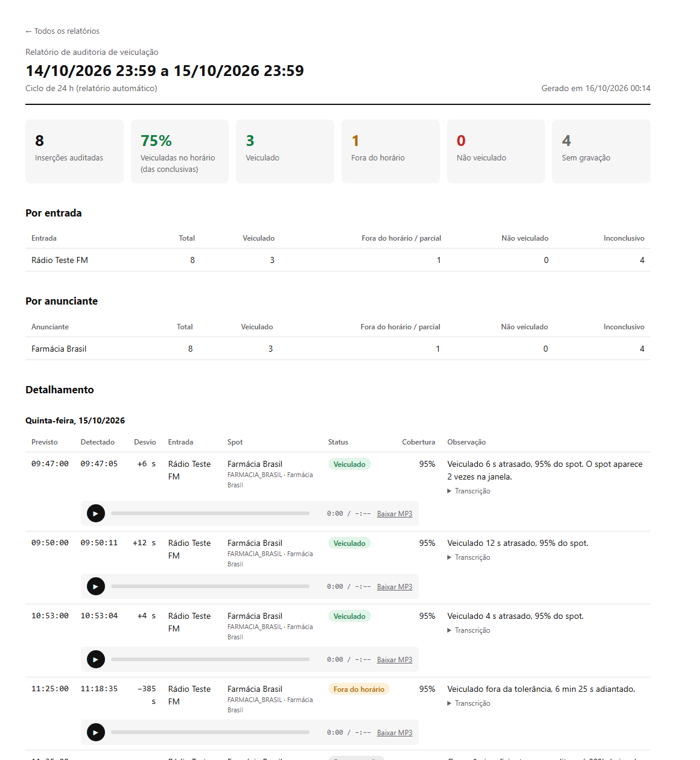Go back to Todos os relatórios

[62, 31]
